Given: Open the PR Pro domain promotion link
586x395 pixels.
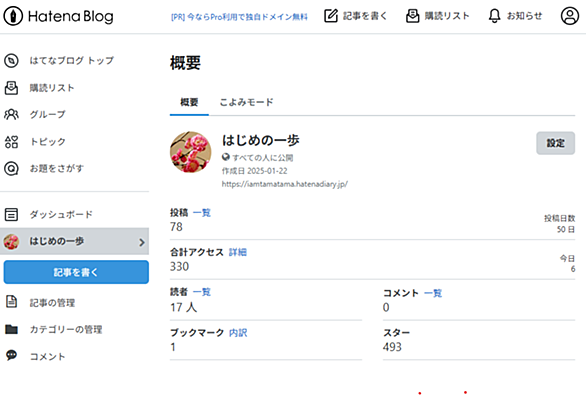Looking at the screenshot, I should point(239,17).
